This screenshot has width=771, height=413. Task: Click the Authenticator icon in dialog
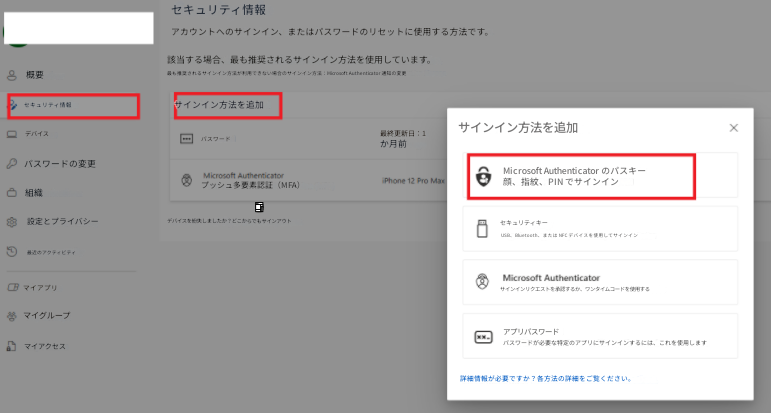click(x=482, y=282)
